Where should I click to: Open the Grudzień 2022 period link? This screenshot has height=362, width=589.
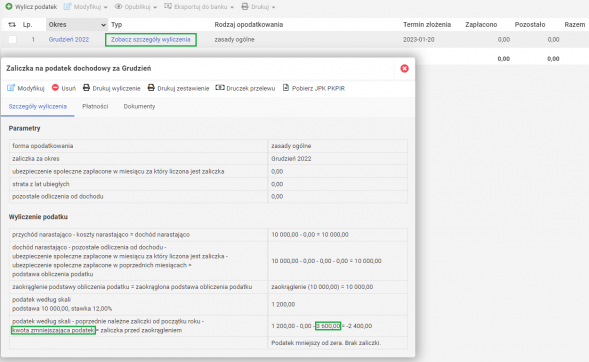point(69,39)
